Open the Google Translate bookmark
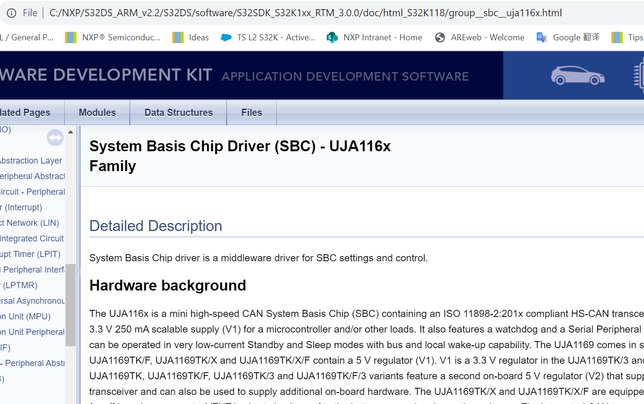 (x=568, y=38)
